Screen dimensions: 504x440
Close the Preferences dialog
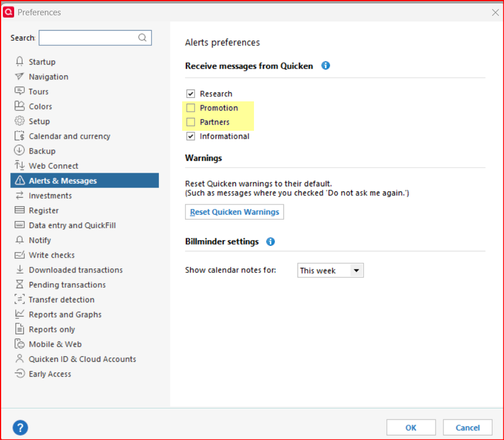point(496,12)
